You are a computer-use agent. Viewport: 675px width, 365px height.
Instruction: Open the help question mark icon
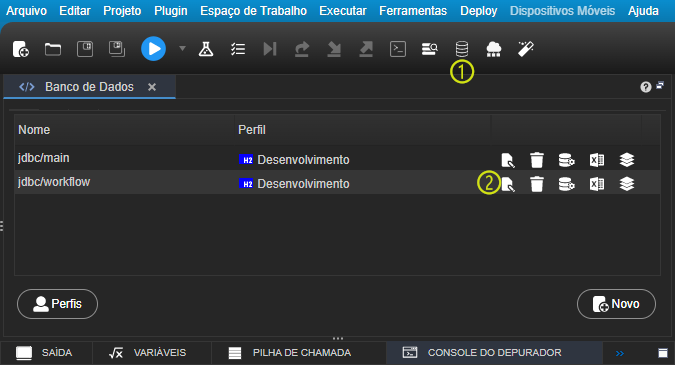click(645, 87)
